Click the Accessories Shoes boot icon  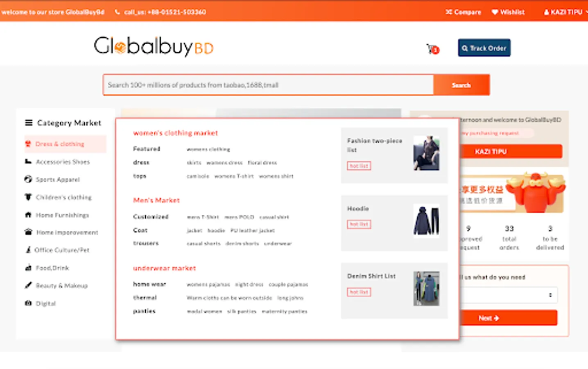point(28,162)
